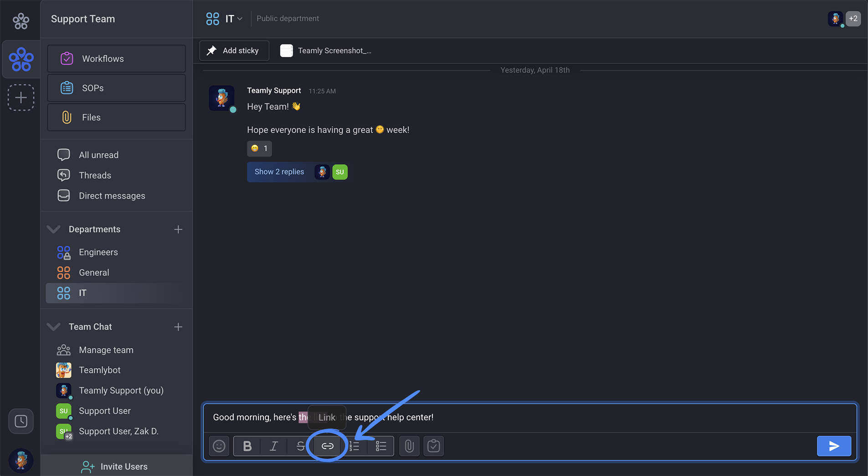The width and height of the screenshot is (868, 476).
Task: Insert a bulleted list
Action: click(380, 446)
